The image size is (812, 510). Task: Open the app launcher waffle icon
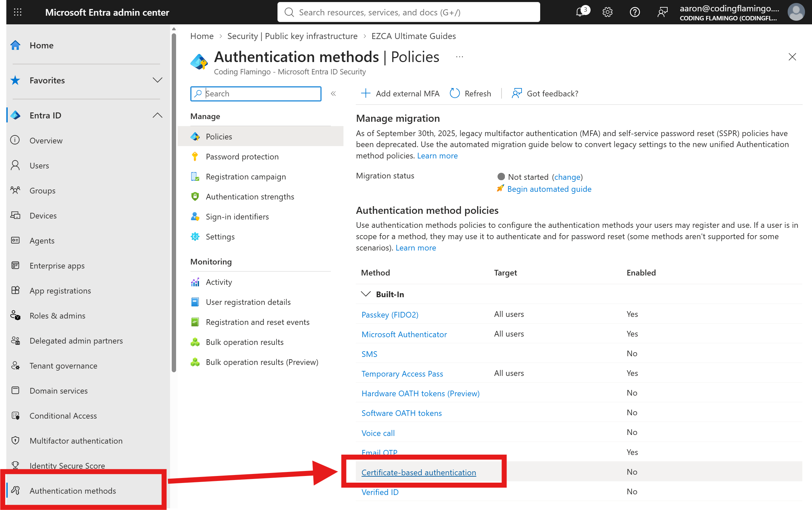coord(18,12)
